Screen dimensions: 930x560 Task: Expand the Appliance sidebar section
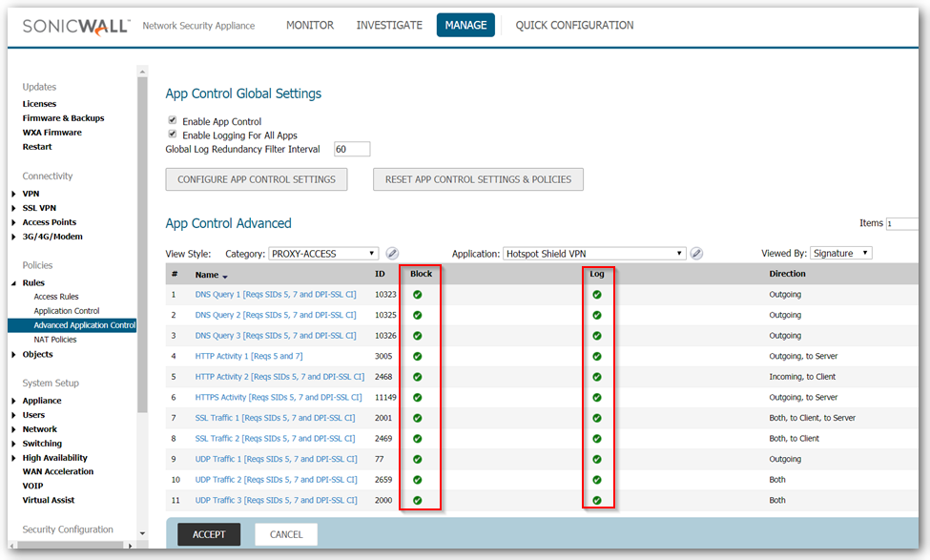pyautogui.click(x=13, y=401)
